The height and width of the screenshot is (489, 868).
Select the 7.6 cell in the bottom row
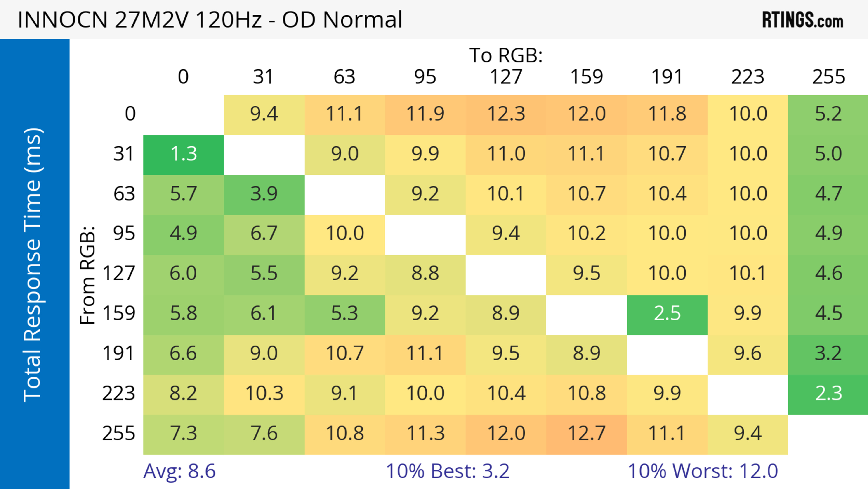[264, 434]
